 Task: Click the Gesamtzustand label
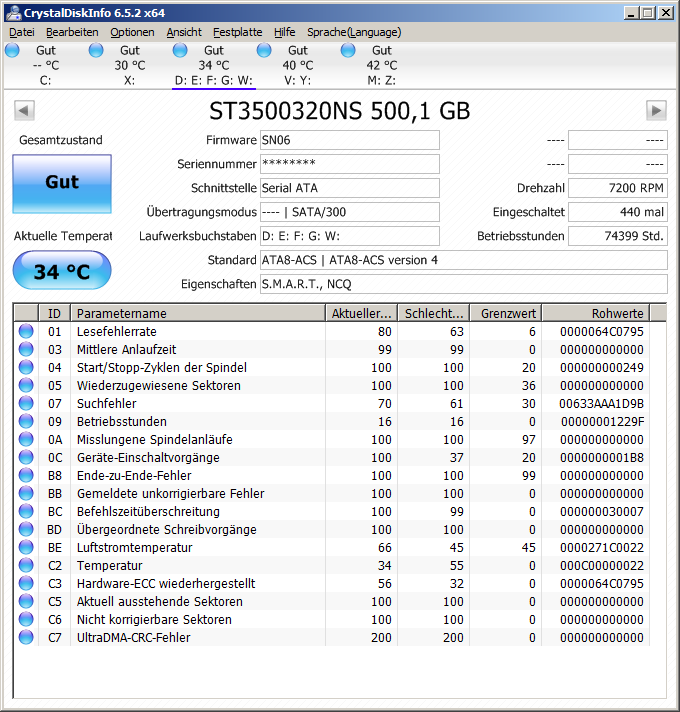[x=61, y=140]
